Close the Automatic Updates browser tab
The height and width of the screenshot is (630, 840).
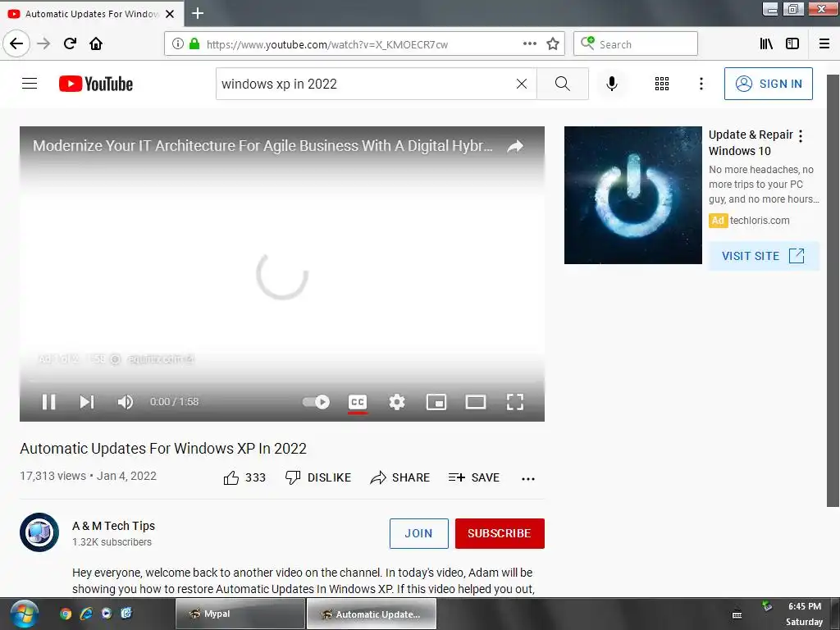pyautogui.click(x=170, y=14)
